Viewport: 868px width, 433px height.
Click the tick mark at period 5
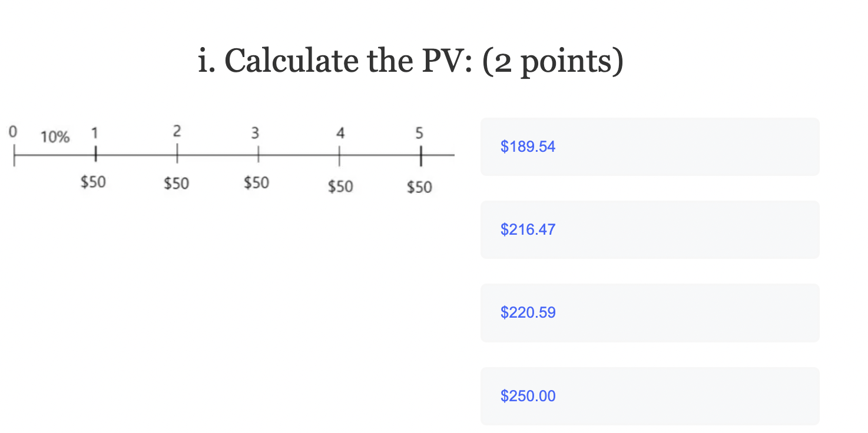(420, 155)
